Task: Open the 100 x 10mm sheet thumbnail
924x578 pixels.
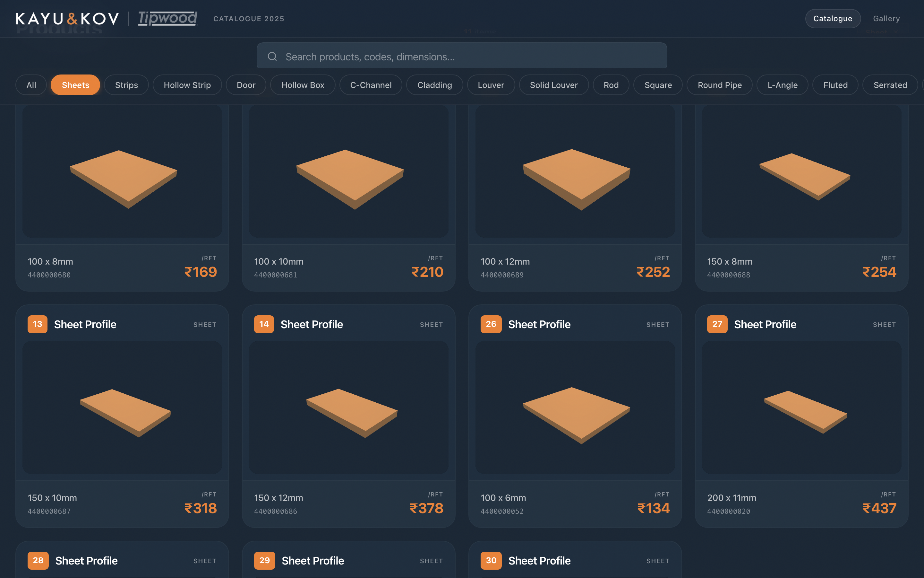Action: (349, 171)
